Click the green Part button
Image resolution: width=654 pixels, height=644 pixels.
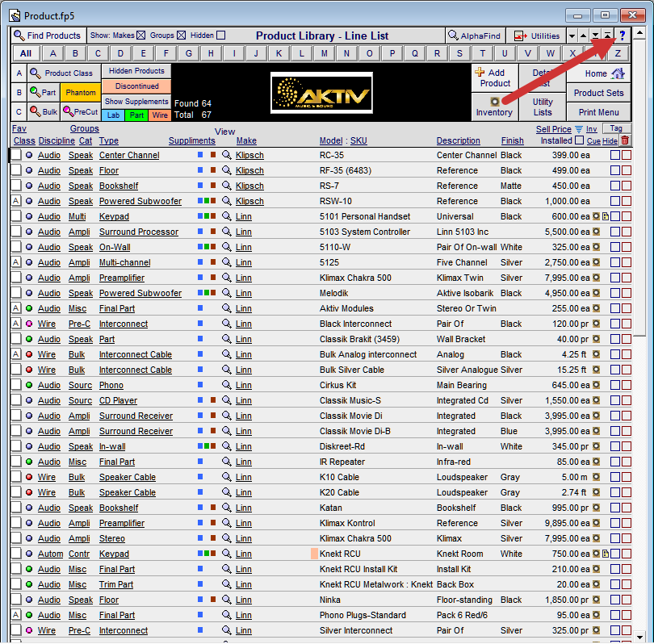[x=136, y=115]
